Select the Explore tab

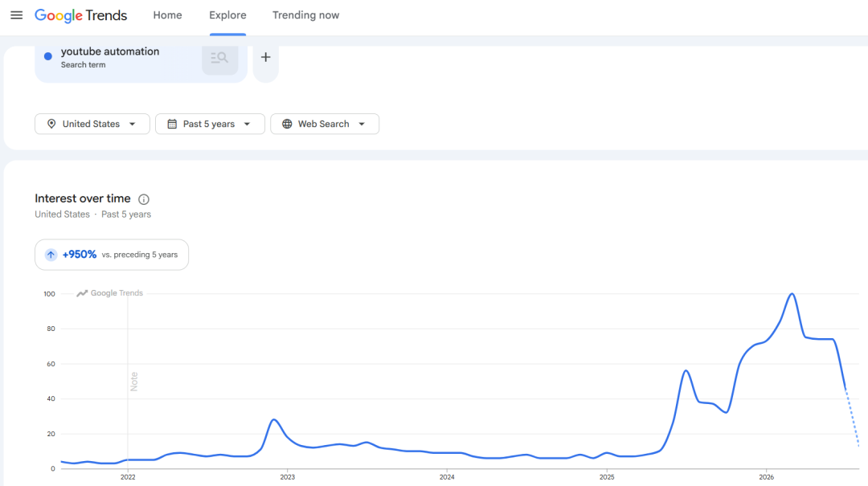click(x=227, y=15)
